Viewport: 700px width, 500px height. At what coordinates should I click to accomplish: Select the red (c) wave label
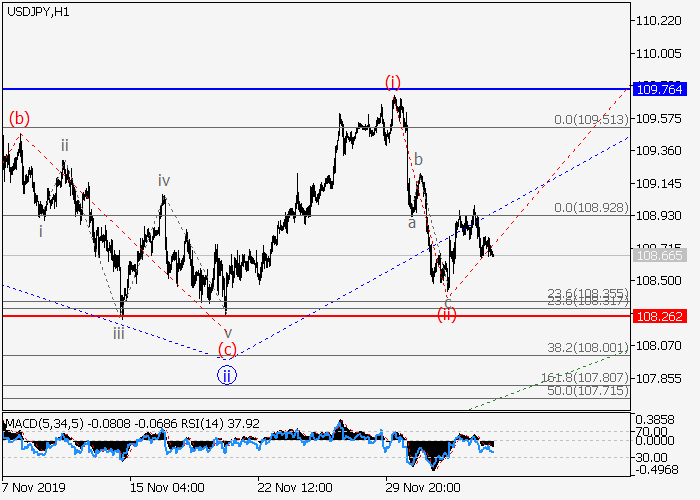tap(228, 350)
